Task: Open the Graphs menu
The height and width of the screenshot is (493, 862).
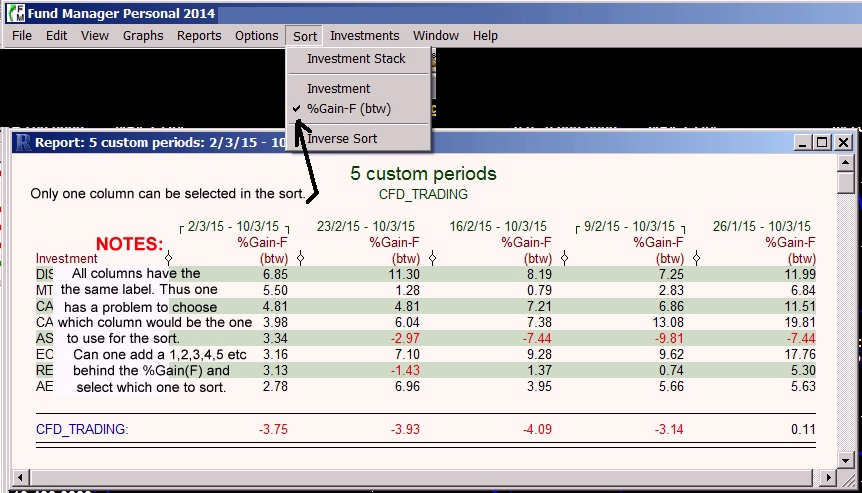Action: tap(143, 36)
